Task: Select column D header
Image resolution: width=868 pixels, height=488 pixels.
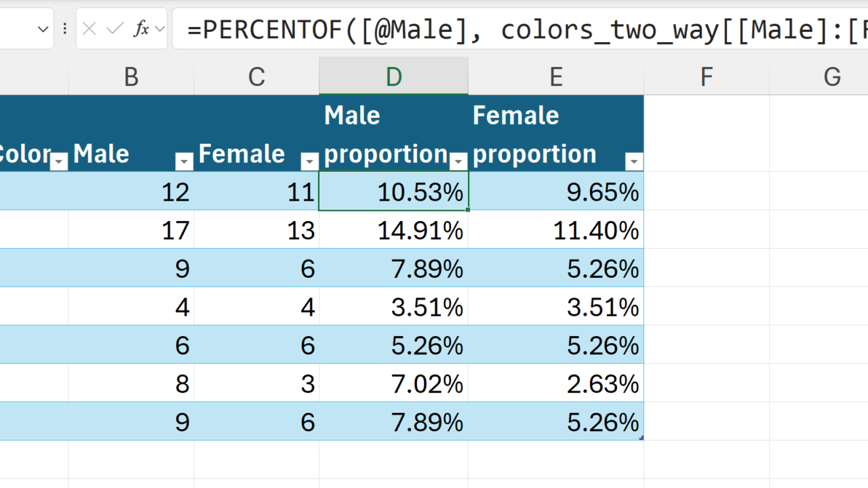Action: click(393, 77)
